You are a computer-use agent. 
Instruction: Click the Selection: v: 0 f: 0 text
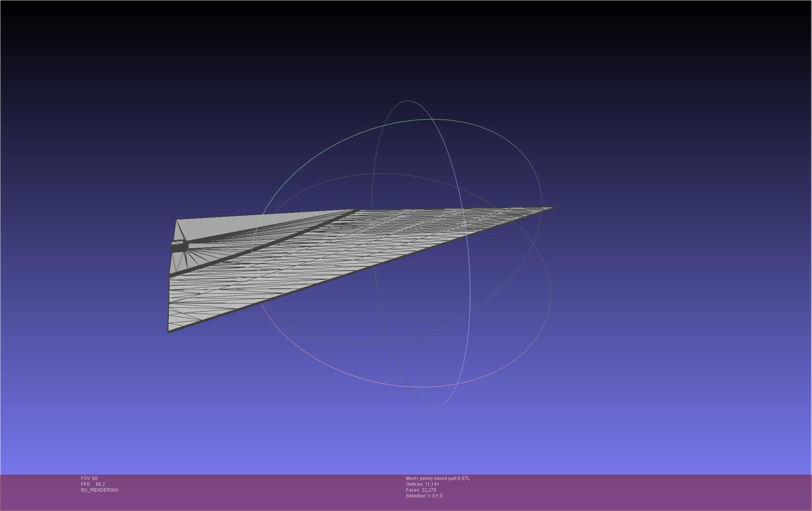[424, 496]
